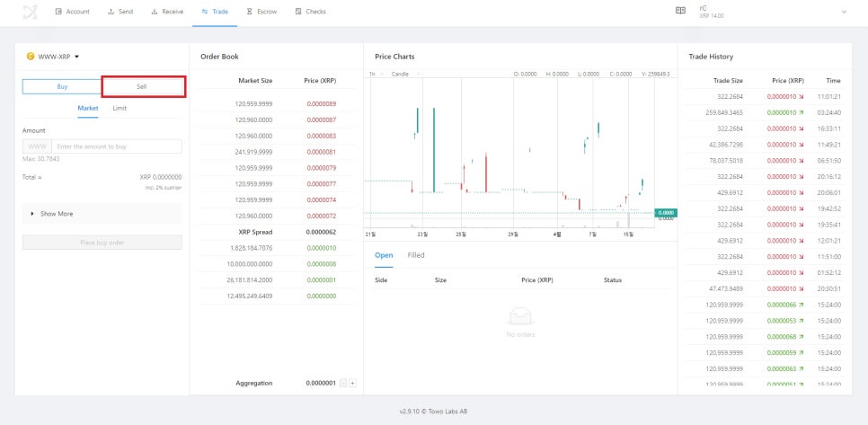Click trade price 0.0000068
This screenshot has width=868, height=425.
pos(782,336)
